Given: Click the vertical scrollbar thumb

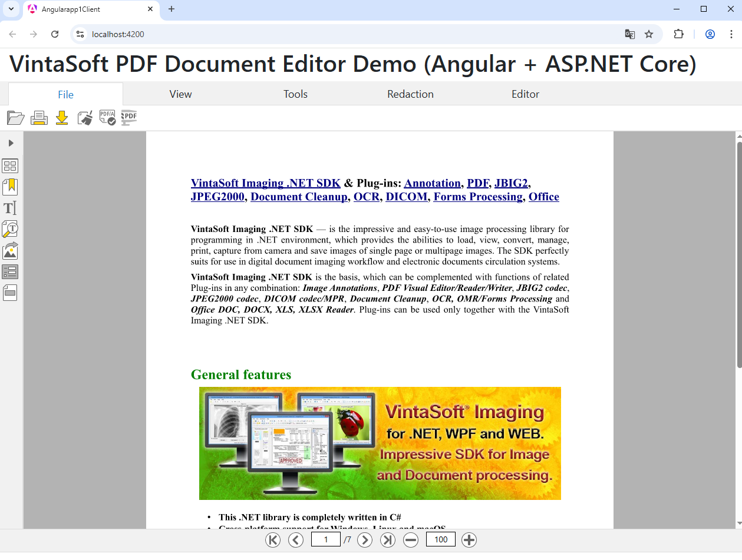Looking at the screenshot, I should click(x=739, y=255).
